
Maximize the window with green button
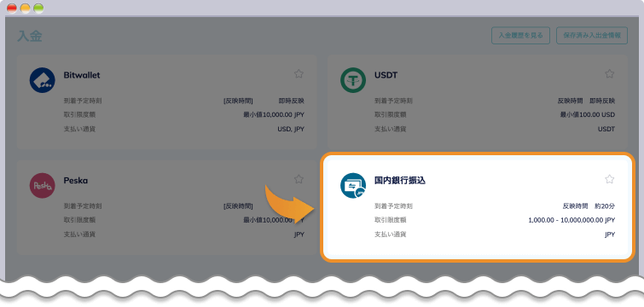tap(38, 9)
